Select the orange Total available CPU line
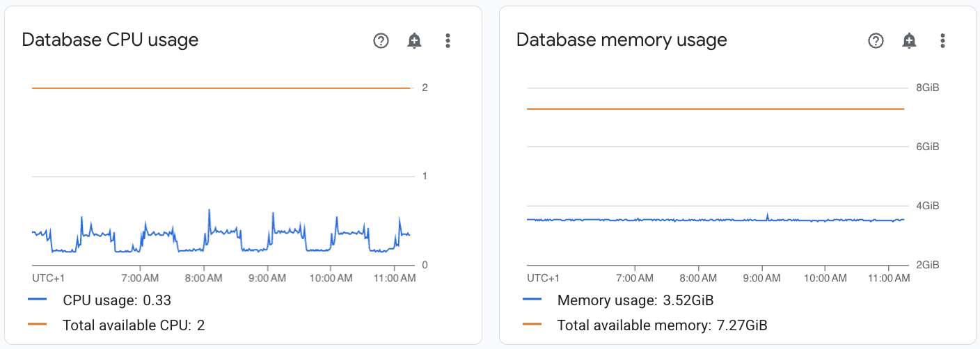 pos(221,88)
